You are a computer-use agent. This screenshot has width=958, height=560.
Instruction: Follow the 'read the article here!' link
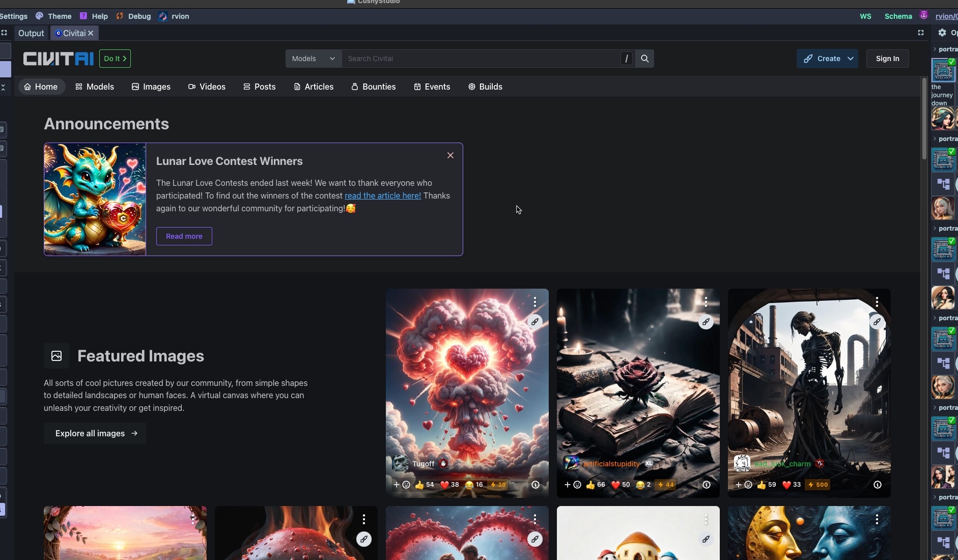(382, 195)
